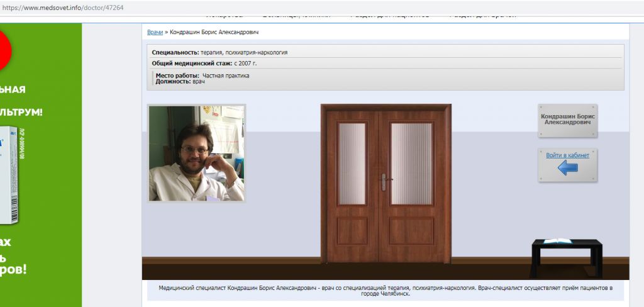Screen dimensions: 644x307
Task: Go to the "Врачи" breadcrumb link
Action: point(155,32)
